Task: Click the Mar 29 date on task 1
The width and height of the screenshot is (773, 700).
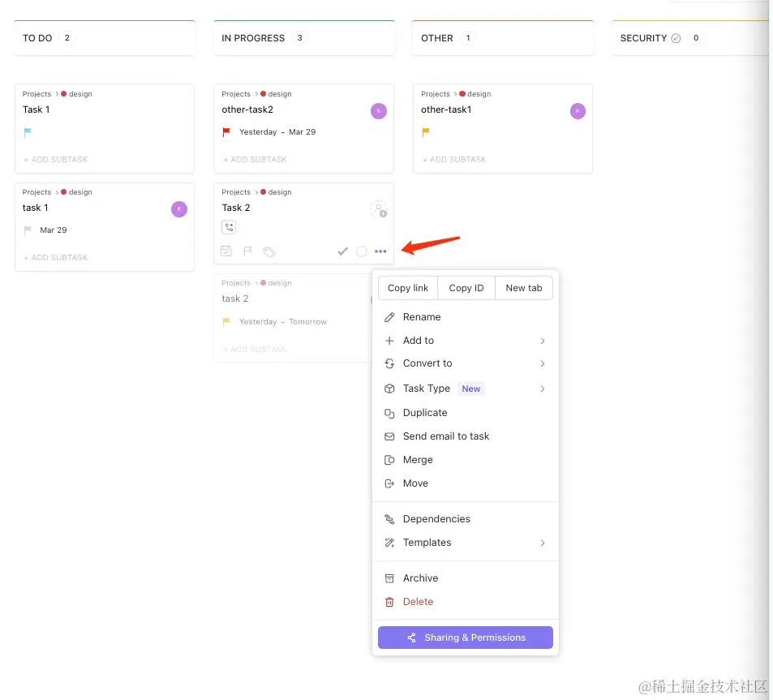Action: [x=54, y=230]
